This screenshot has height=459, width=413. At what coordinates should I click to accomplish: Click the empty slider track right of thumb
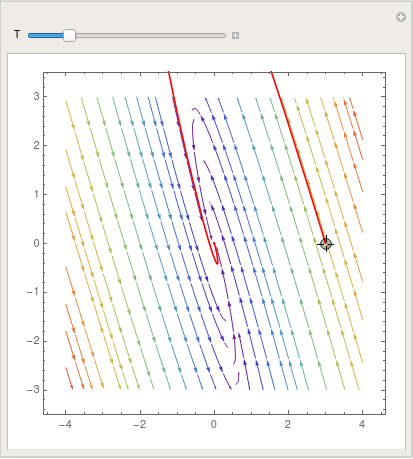pyautogui.click(x=151, y=35)
